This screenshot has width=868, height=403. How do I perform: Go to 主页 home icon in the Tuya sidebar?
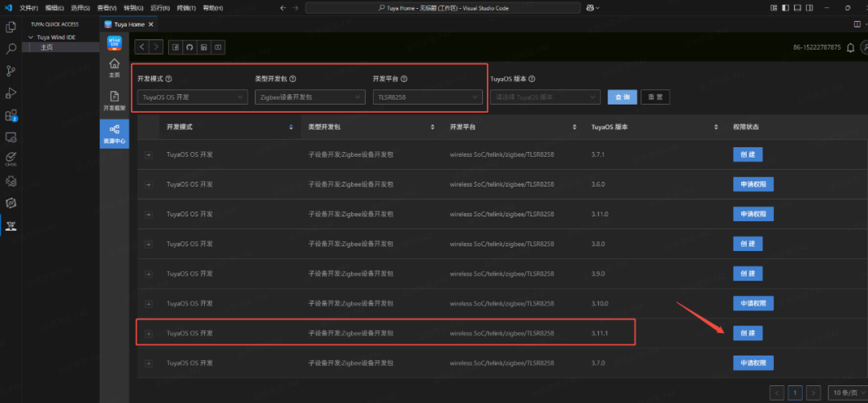(x=115, y=67)
